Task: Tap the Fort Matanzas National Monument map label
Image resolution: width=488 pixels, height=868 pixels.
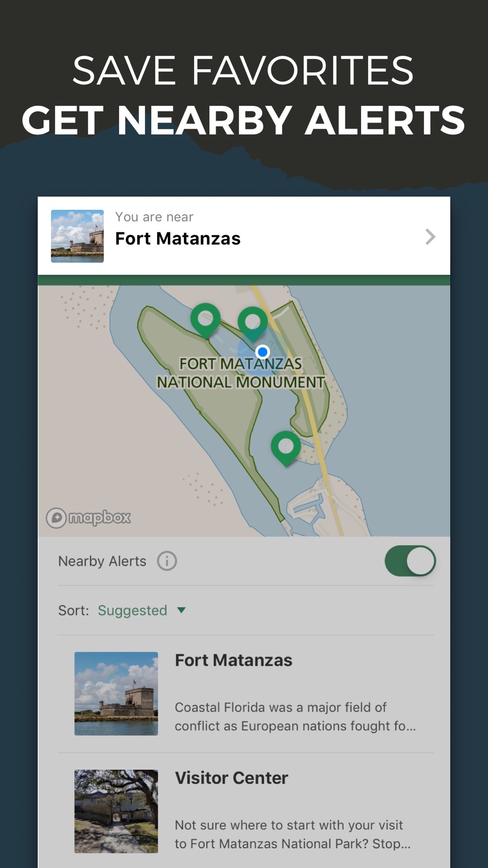Action: 241,373
